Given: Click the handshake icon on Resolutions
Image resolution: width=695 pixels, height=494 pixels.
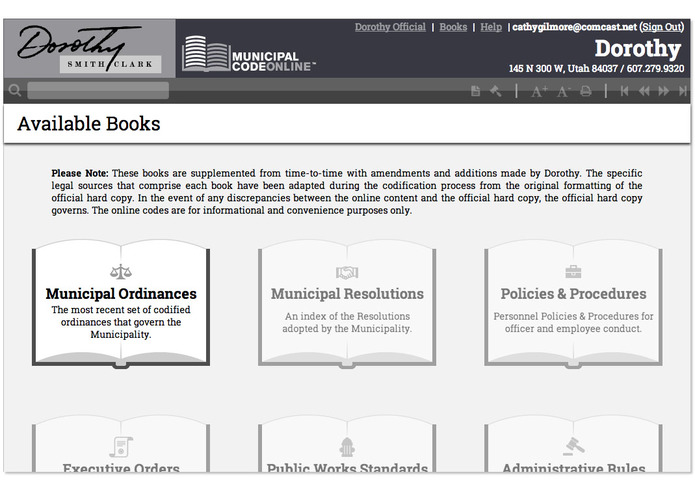Looking at the screenshot, I should pyautogui.click(x=347, y=272).
